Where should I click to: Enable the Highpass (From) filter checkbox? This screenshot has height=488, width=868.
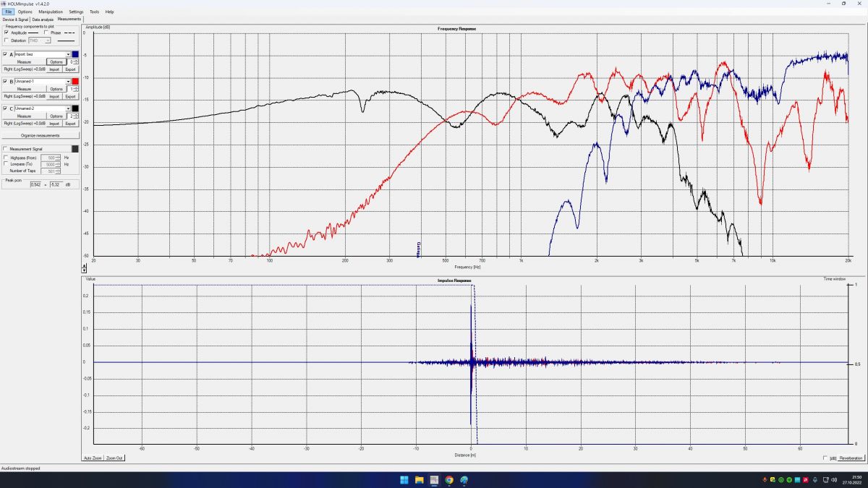coord(7,157)
